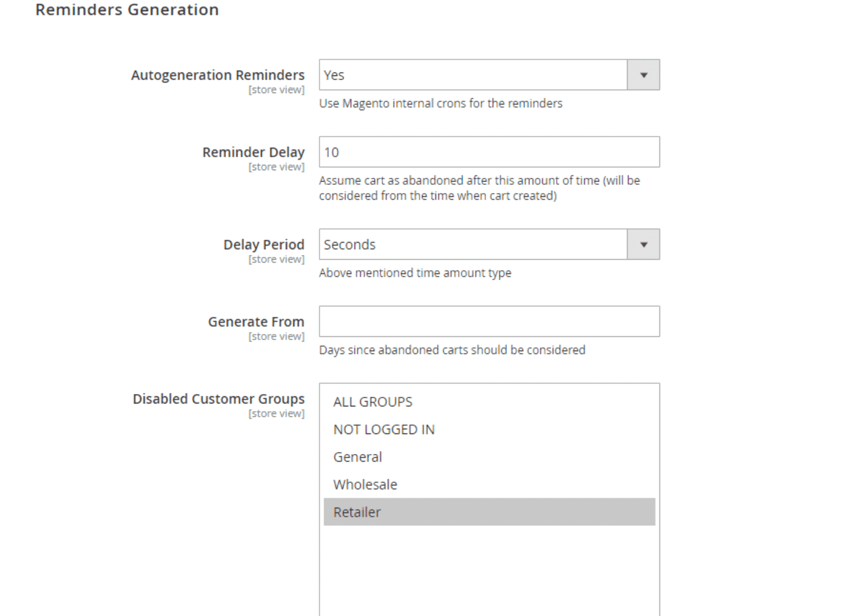Select Wholesale customer group option
Viewport: 844px width, 616px height.
489,485
